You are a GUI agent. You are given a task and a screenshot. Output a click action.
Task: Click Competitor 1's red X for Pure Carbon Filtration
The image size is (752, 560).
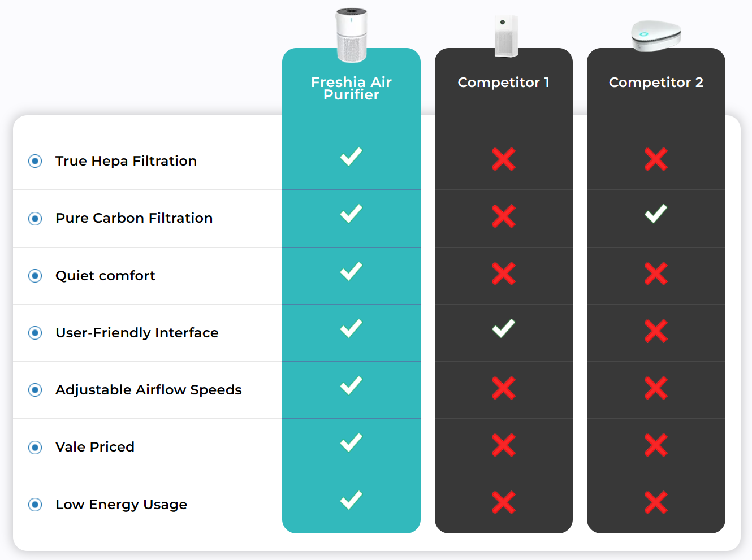pos(503,216)
